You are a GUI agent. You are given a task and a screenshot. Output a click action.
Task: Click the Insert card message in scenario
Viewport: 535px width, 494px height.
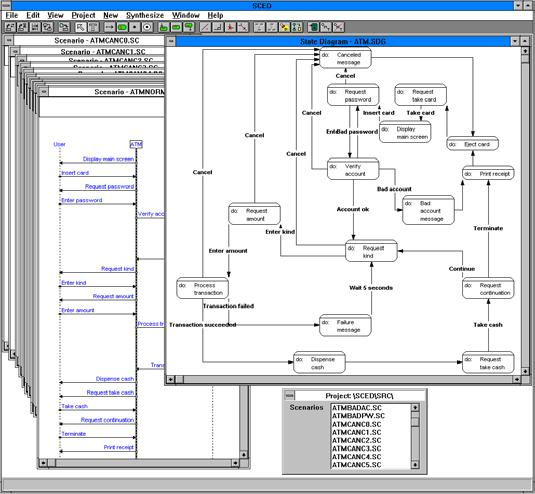(75, 173)
